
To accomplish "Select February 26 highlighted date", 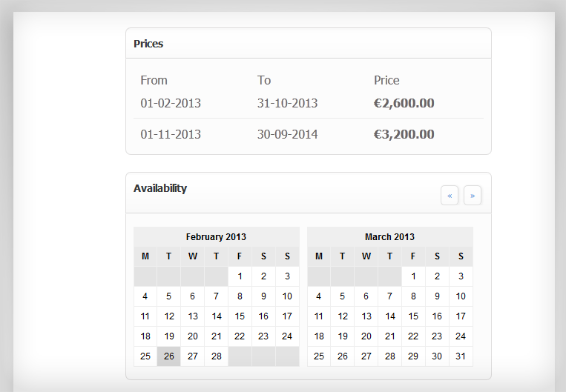I will (x=169, y=356).
